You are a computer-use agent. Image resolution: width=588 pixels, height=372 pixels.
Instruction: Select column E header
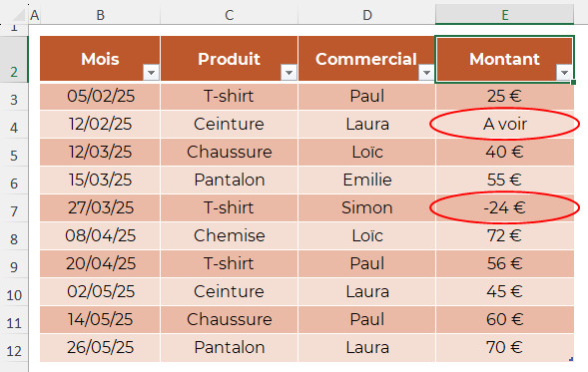click(504, 15)
